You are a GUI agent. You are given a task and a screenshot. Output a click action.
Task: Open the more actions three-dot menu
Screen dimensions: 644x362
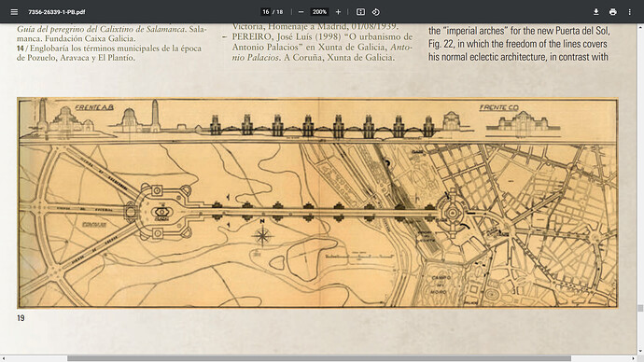point(629,12)
